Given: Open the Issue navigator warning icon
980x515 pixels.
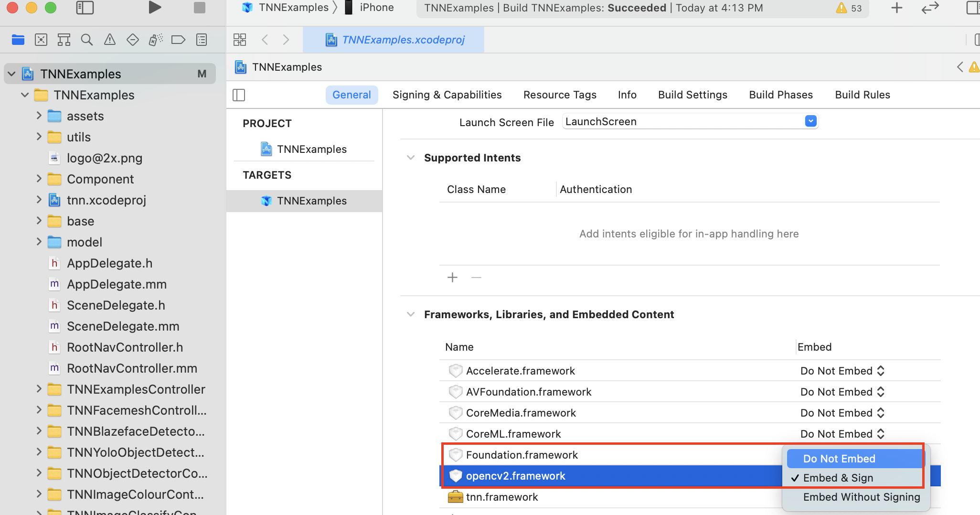Looking at the screenshot, I should click(110, 40).
